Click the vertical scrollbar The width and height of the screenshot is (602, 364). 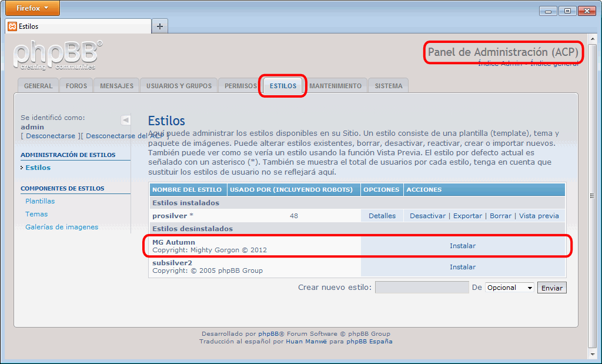[x=592, y=195]
